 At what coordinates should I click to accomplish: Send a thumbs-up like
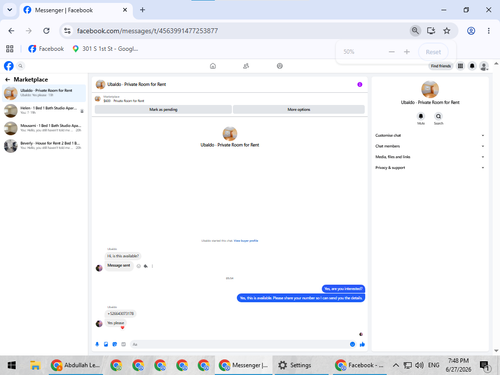[362, 344]
